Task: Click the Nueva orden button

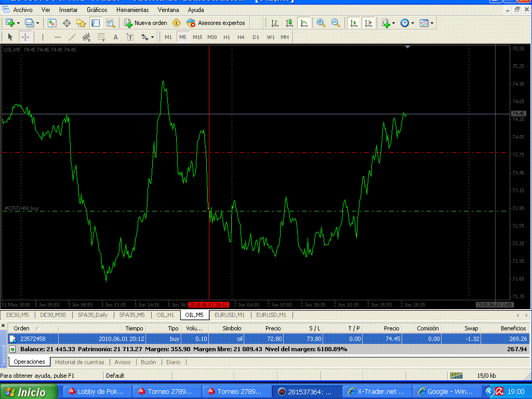Action: tap(145, 23)
